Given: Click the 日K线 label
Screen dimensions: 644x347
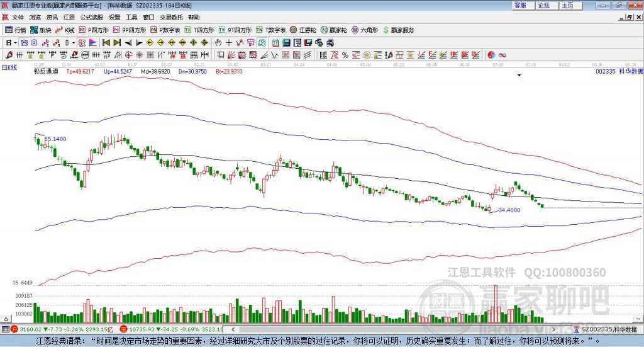Looking at the screenshot, I should 9,67.
